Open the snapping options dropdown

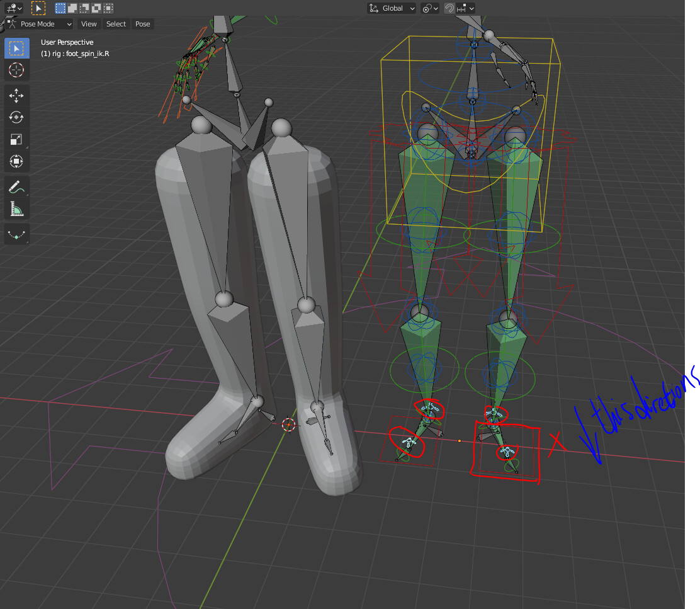465,8
